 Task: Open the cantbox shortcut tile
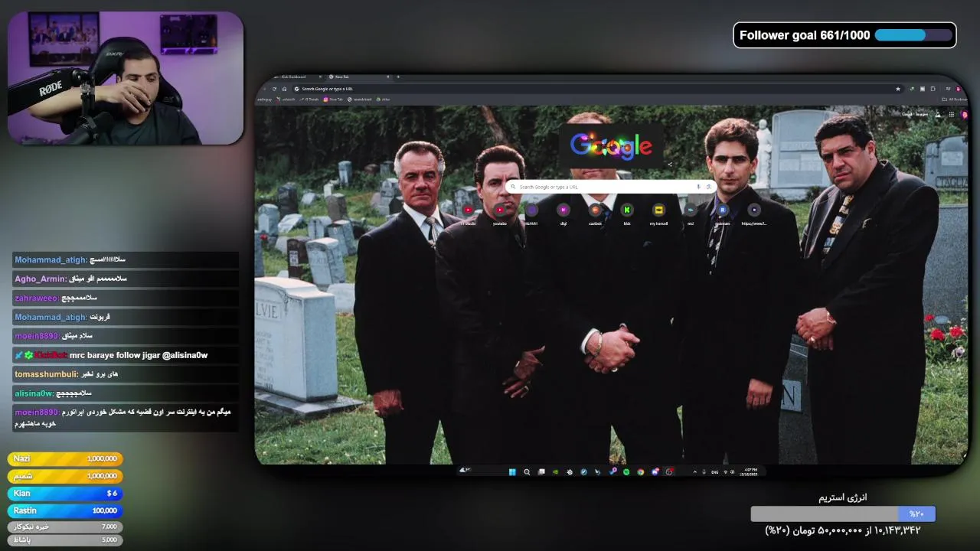coord(595,213)
